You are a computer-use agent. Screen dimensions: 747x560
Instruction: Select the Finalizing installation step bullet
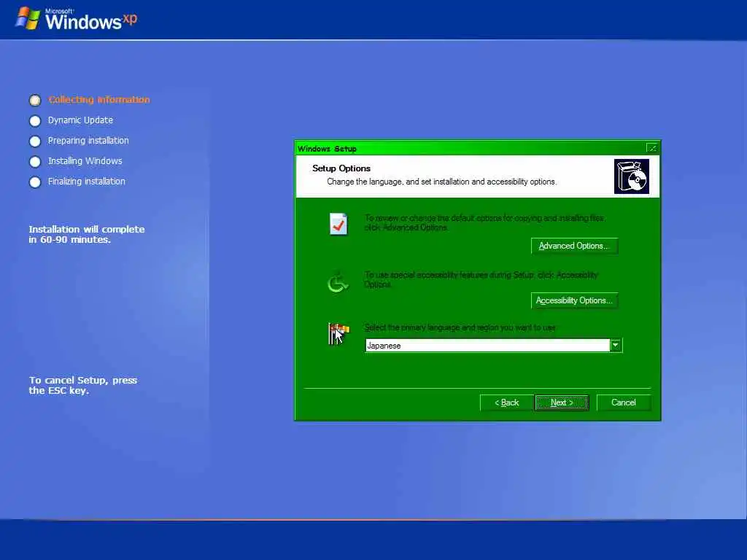pos(35,182)
